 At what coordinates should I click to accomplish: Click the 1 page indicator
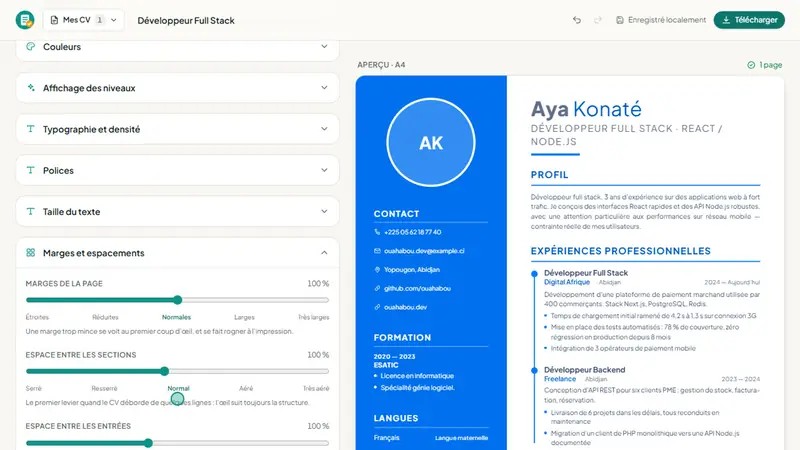[765, 65]
